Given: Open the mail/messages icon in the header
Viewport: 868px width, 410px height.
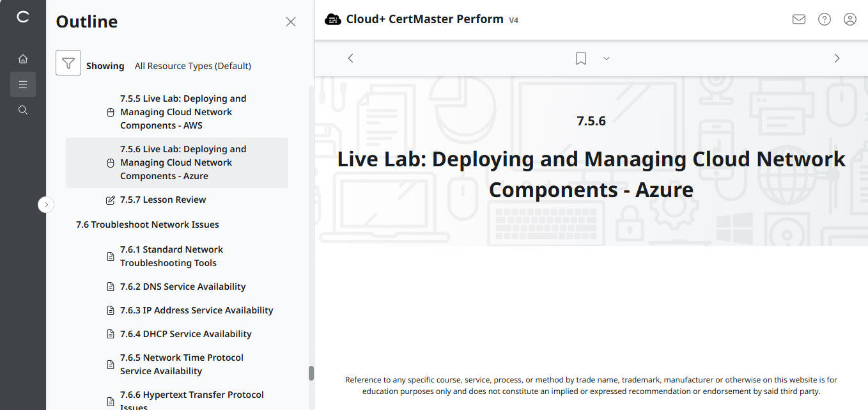Looking at the screenshot, I should click(798, 19).
